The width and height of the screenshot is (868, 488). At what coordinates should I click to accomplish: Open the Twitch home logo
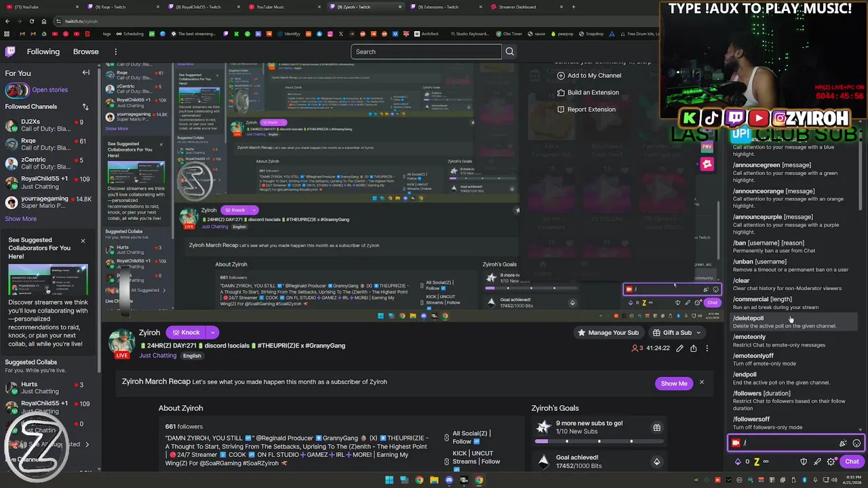pos(10,52)
